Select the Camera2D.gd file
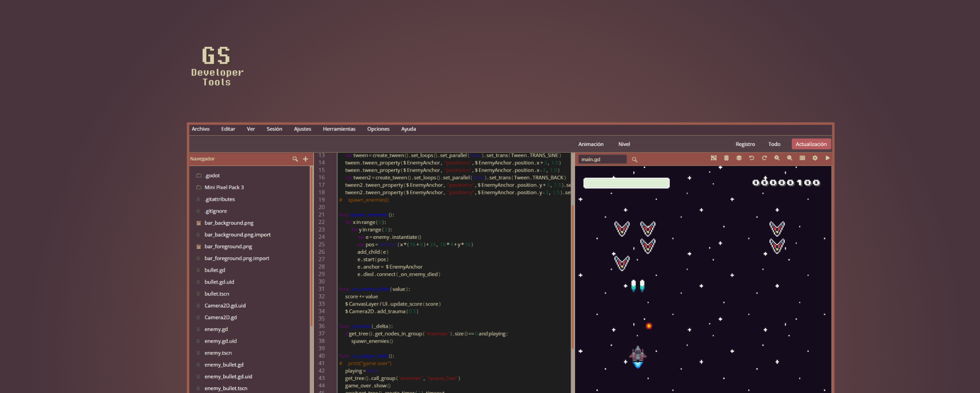This screenshot has width=980, height=393. tap(220, 317)
